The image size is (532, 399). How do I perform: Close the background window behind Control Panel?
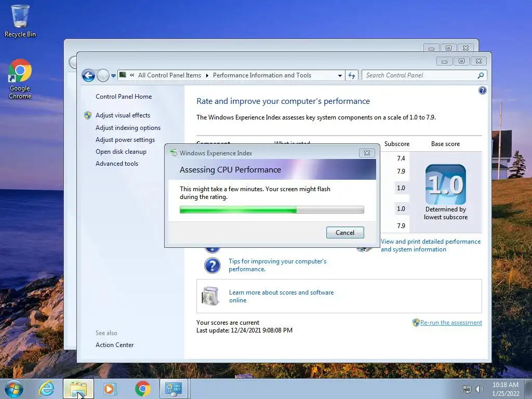pos(466,48)
